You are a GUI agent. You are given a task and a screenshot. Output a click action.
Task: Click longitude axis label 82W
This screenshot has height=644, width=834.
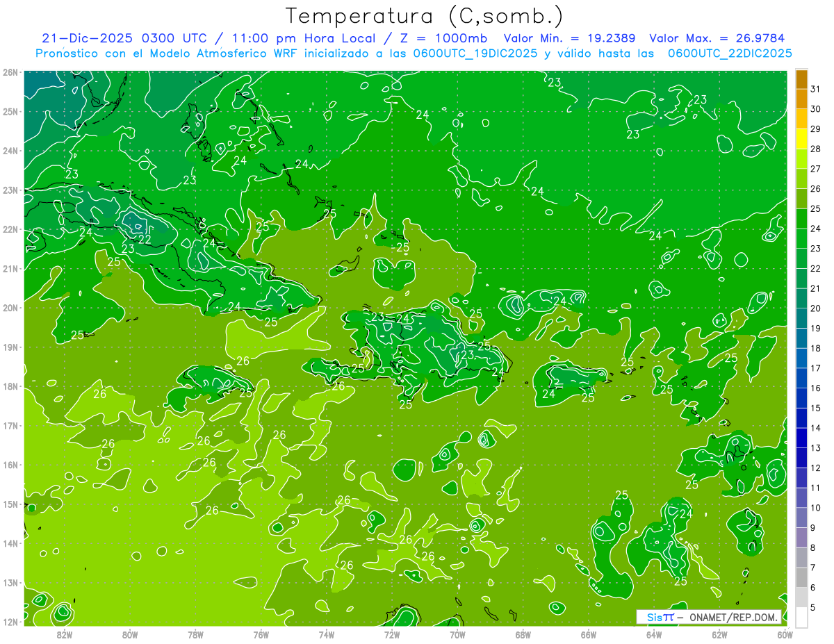pyautogui.click(x=64, y=634)
